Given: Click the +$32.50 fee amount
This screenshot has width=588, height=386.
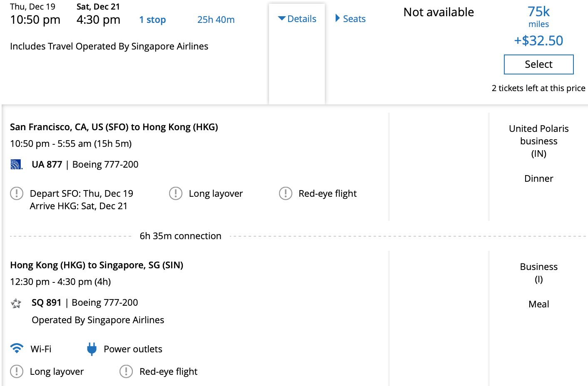Looking at the screenshot, I should 538,40.
